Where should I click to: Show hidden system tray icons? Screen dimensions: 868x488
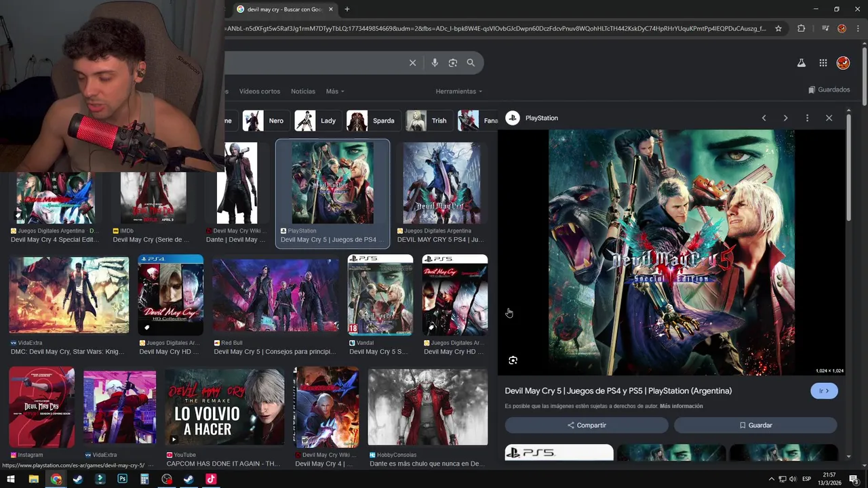[771, 479]
